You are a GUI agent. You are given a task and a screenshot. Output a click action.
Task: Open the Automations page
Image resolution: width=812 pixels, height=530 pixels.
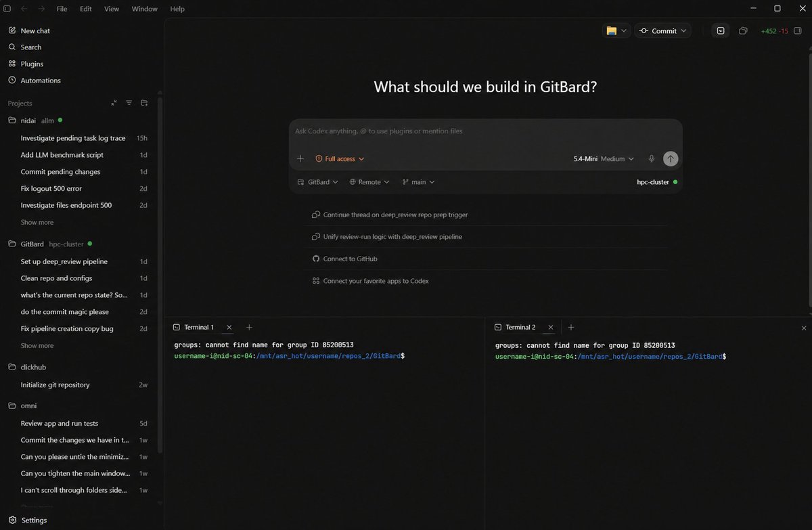point(41,81)
